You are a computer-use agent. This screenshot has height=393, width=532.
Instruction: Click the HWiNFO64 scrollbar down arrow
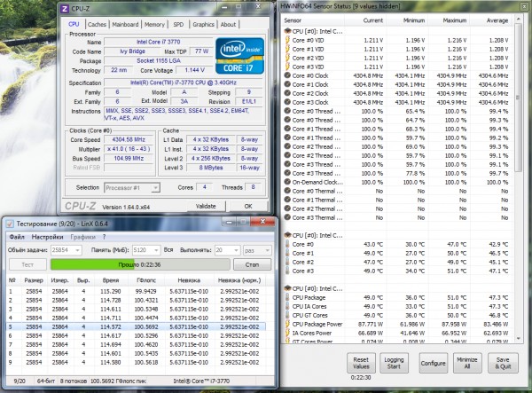pyautogui.click(x=518, y=338)
